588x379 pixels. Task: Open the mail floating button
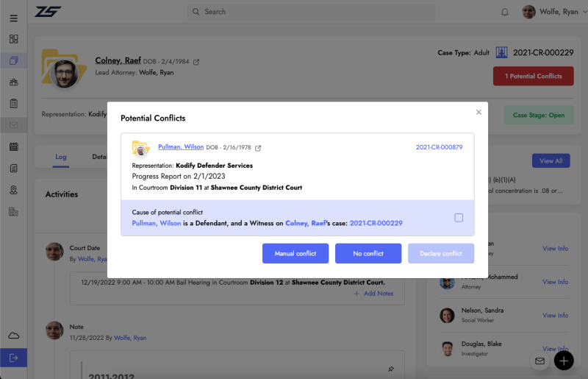[539, 361]
